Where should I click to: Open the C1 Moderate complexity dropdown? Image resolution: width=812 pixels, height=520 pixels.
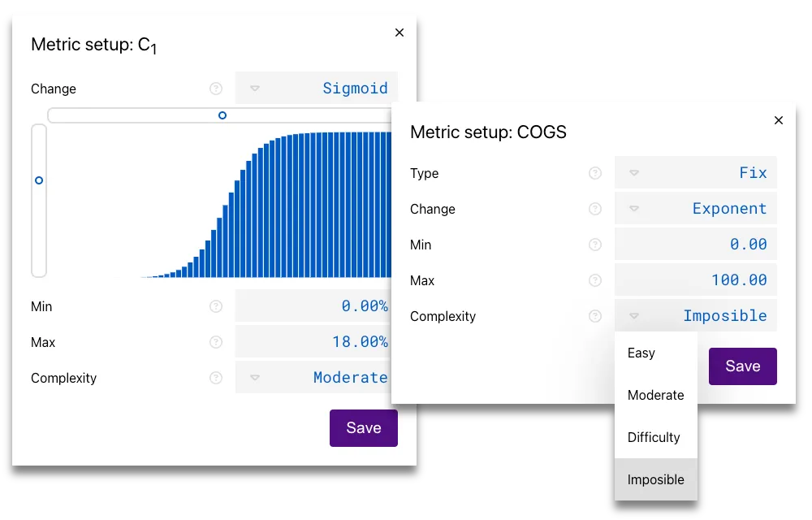pyautogui.click(x=317, y=378)
